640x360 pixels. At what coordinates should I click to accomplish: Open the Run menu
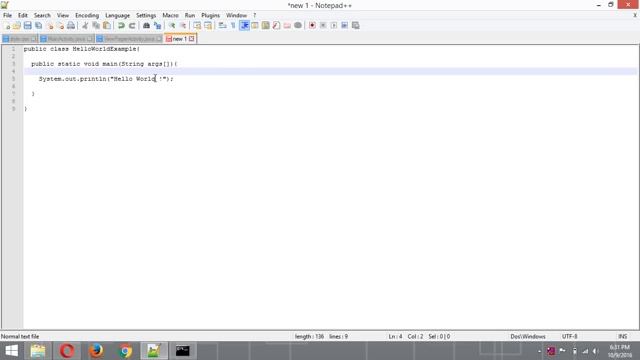pyautogui.click(x=190, y=16)
